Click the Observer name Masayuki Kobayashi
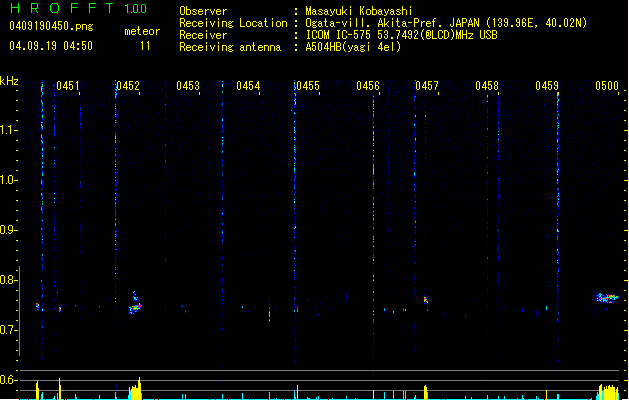The width and height of the screenshot is (629, 400). point(359,11)
